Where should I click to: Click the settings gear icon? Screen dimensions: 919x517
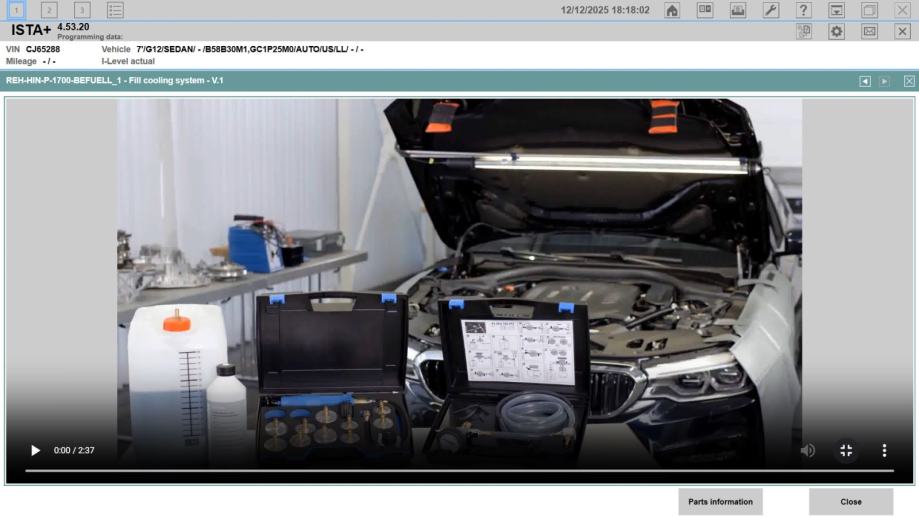point(836,31)
